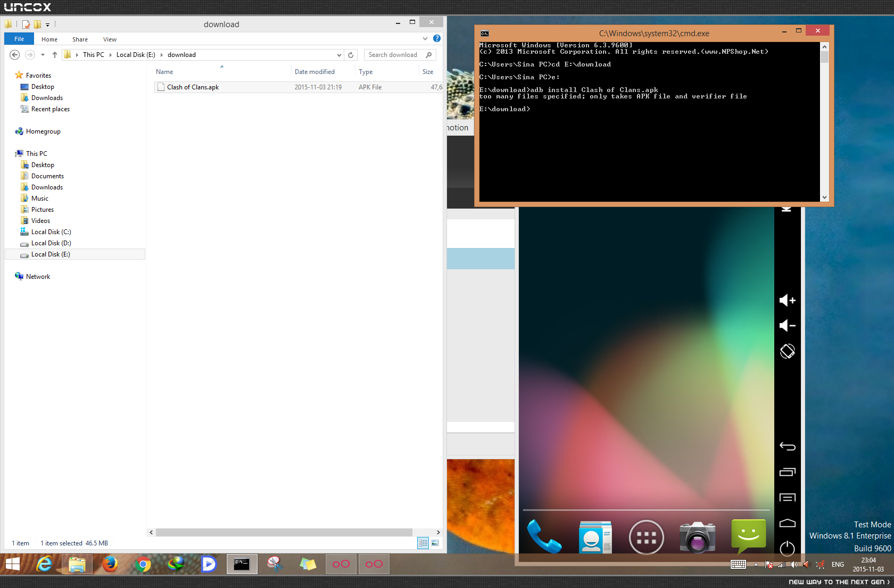Screen dimensions: 894x588
Task: Open Local Disk (D:) in navigation pane
Action: pos(51,243)
